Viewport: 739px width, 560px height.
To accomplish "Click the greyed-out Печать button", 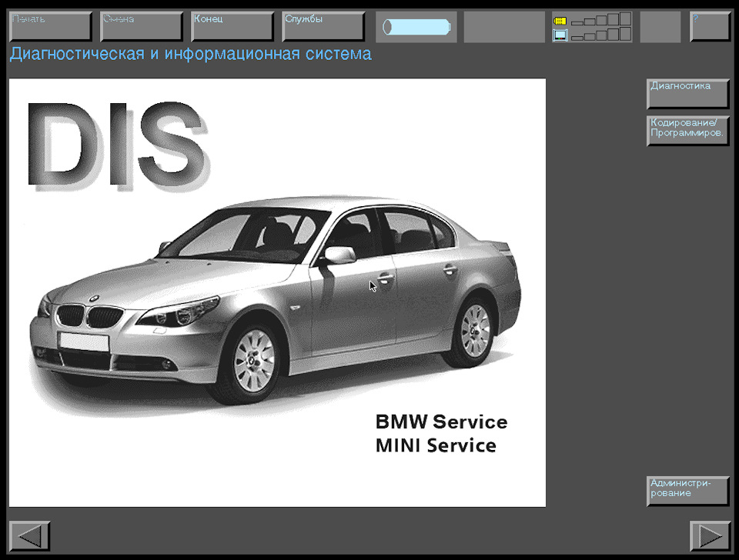I will 51,26.
